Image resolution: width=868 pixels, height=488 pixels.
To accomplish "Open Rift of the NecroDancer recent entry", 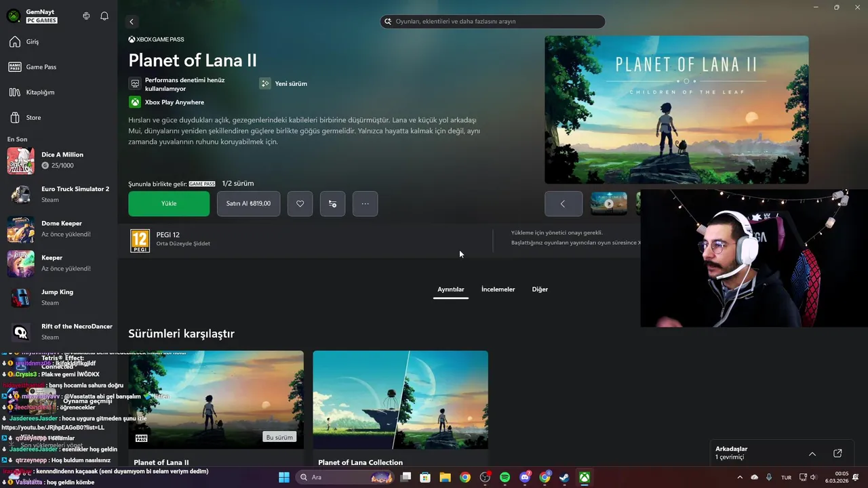I will (58, 332).
